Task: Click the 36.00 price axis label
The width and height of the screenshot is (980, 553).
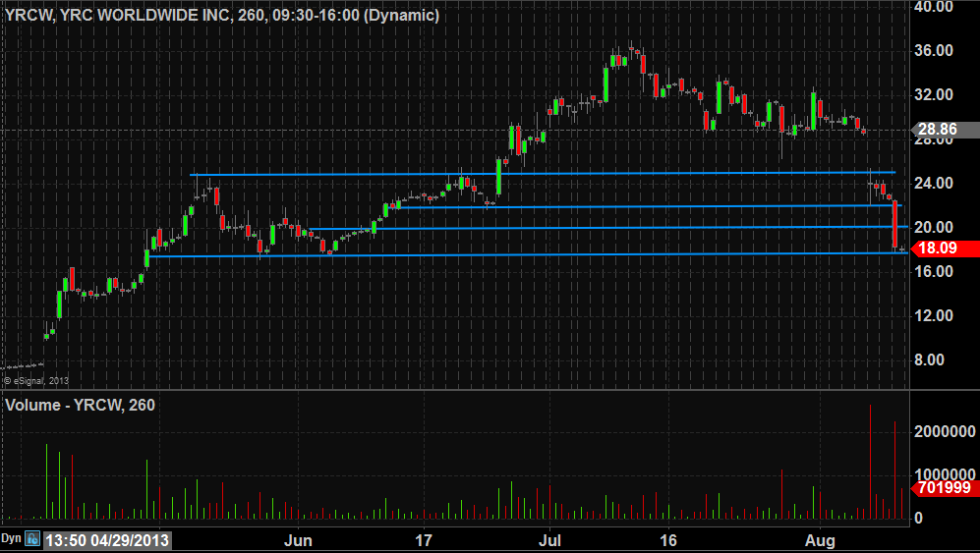Action: pos(934,51)
